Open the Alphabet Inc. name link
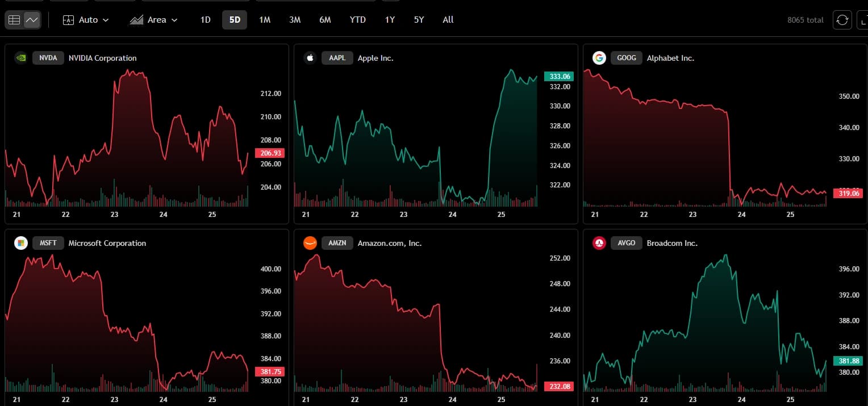Screen dimensions: 868x406 click(x=670, y=58)
